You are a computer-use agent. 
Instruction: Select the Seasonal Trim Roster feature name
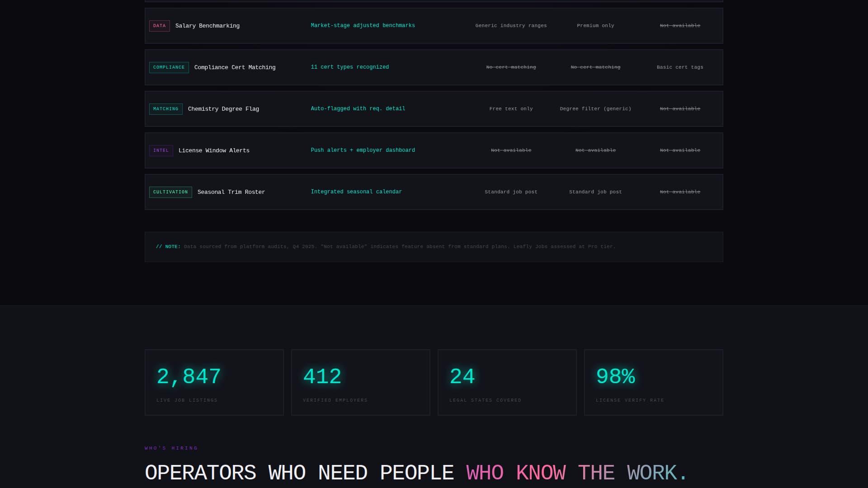[x=231, y=192]
